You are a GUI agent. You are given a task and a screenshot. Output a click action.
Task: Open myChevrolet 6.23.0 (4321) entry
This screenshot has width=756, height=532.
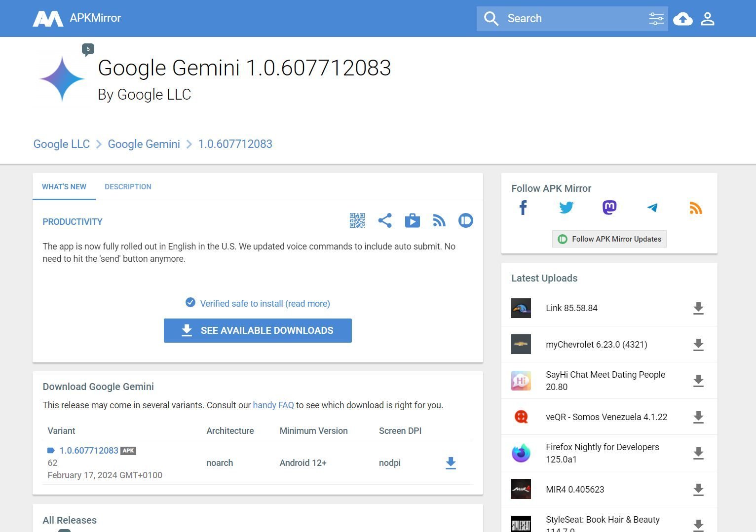tap(597, 345)
